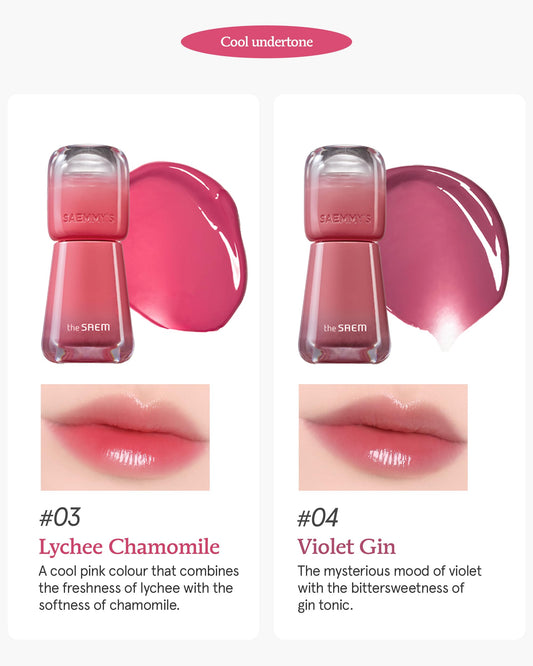Click the SAEMMY'S cap on right bottle
This screenshot has width=533, height=666.
345,193
